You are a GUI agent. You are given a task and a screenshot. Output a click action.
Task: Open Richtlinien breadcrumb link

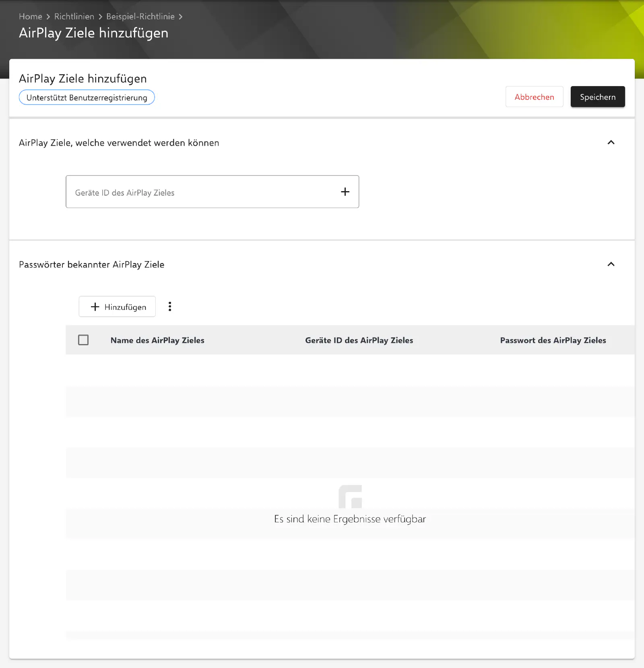coord(74,16)
